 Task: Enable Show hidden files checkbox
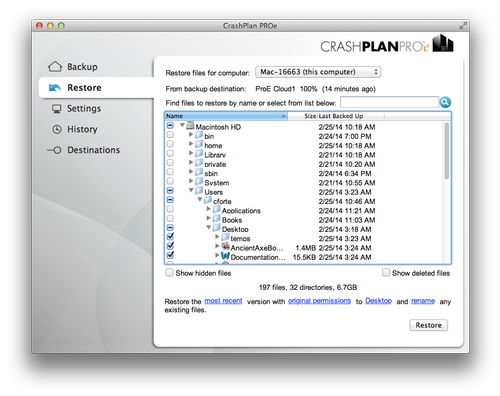point(169,273)
